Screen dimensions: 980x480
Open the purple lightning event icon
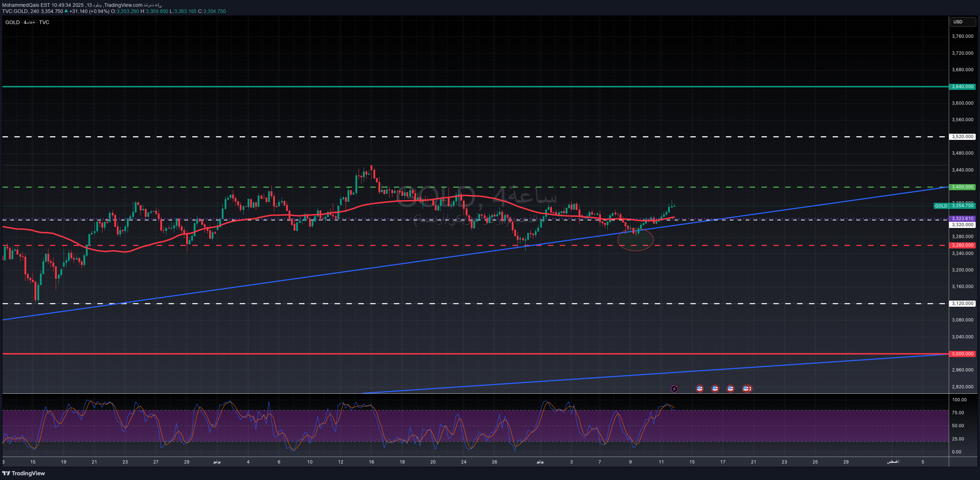(x=674, y=389)
